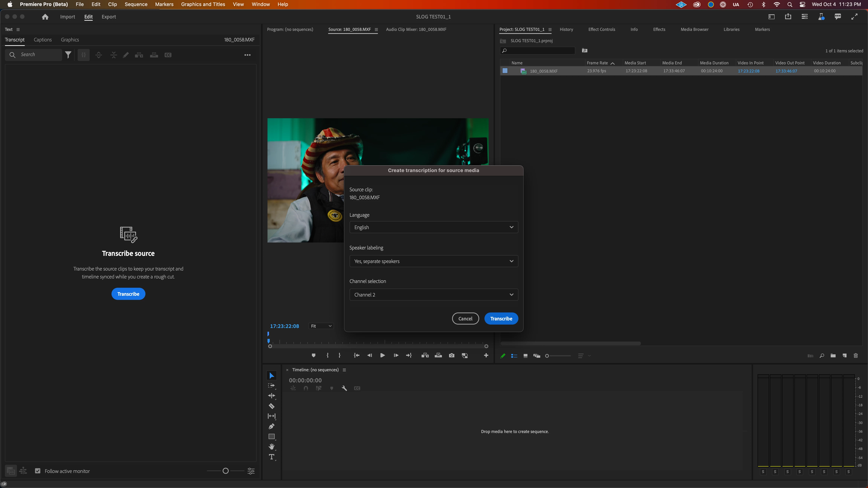This screenshot has height=488, width=868.
Task: Switch project panel to List view
Action: pos(514,356)
